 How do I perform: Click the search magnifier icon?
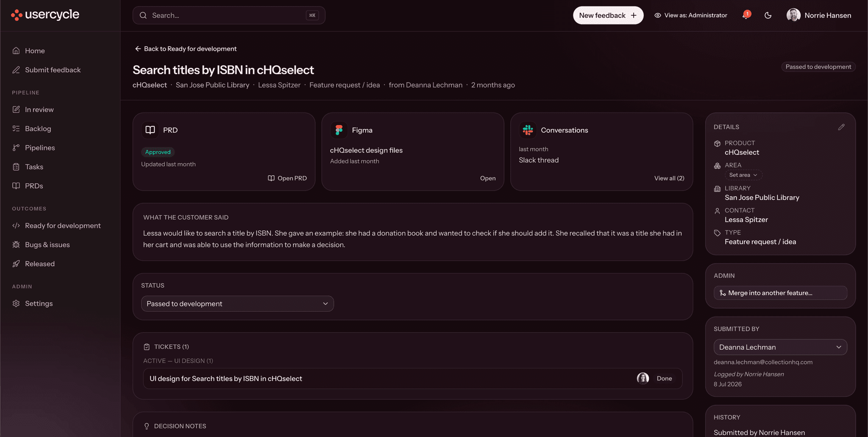(143, 15)
